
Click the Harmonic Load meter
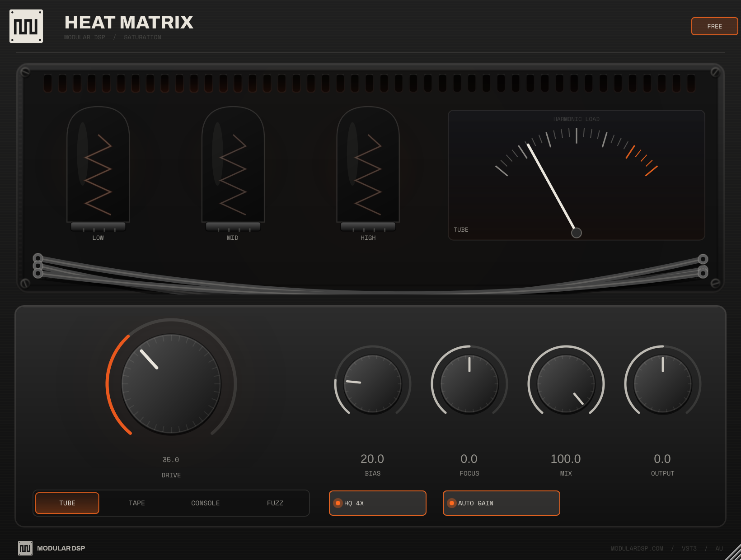[577, 175]
